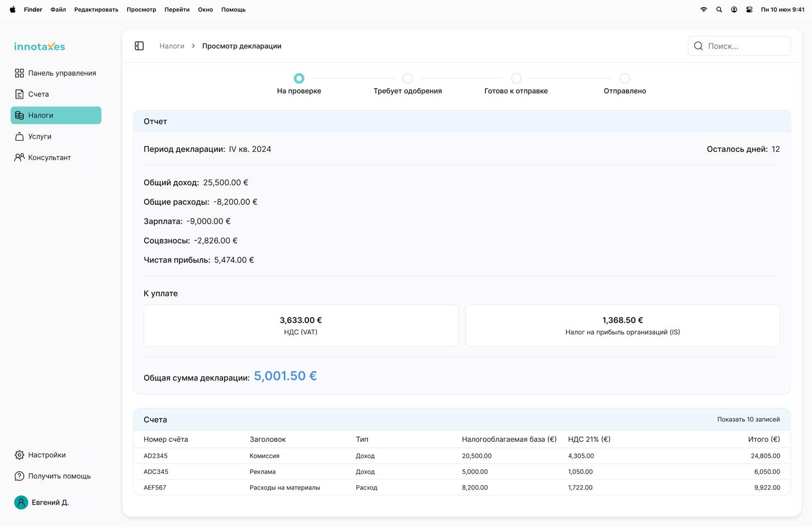This screenshot has height=527, width=812.
Task: Select the Готово к отправке step circle
Action: (516, 79)
